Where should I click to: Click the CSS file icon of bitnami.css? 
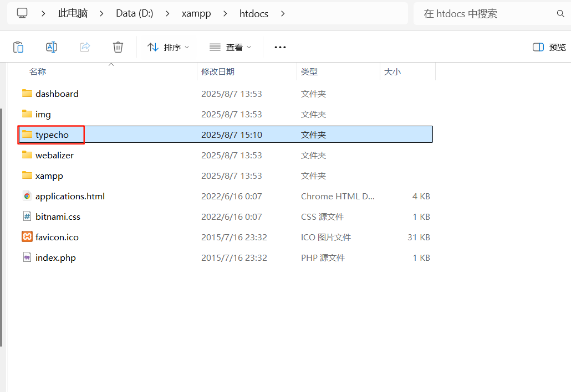click(x=27, y=216)
